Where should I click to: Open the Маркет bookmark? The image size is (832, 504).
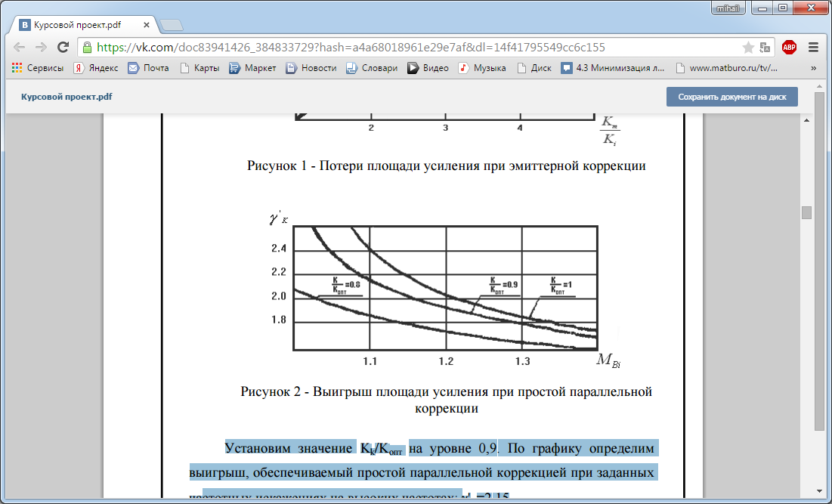point(252,68)
